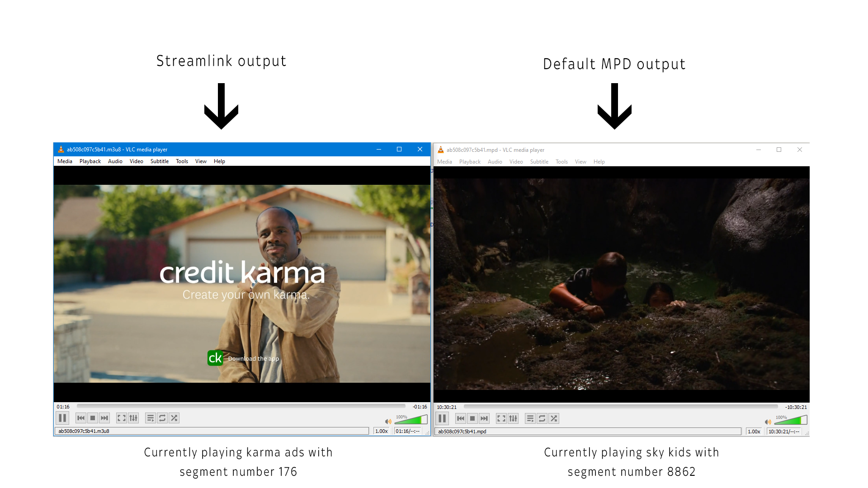Click VLC cone icon in mpd title bar
The height and width of the screenshot is (488, 868).
coord(441,150)
